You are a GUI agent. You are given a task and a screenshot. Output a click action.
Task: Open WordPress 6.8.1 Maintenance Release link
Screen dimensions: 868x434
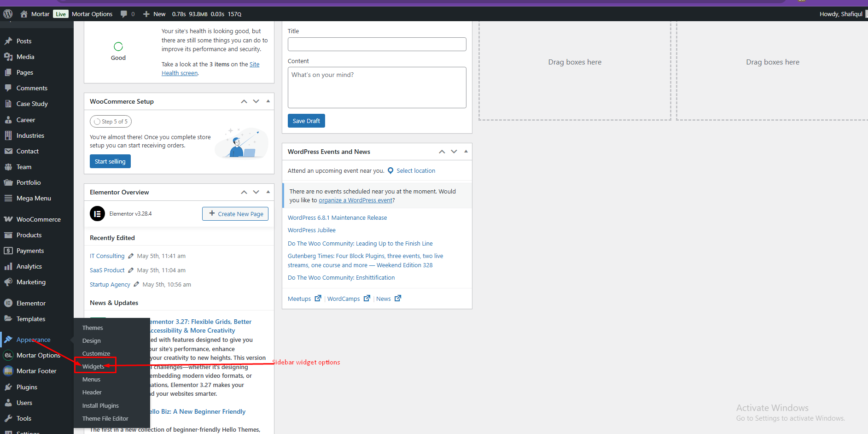(337, 218)
